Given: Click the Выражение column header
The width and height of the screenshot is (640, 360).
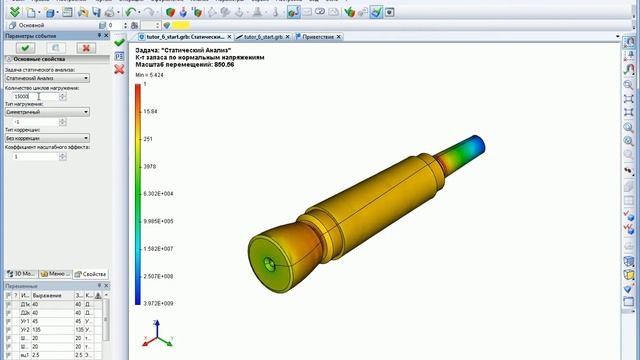Looking at the screenshot, I should tap(53, 295).
